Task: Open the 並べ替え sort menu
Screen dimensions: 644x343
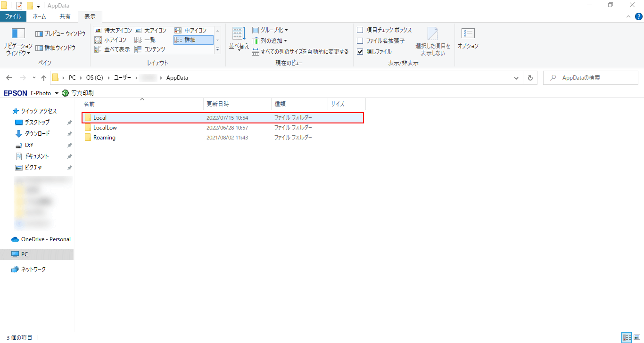Action: pos(239,40)
